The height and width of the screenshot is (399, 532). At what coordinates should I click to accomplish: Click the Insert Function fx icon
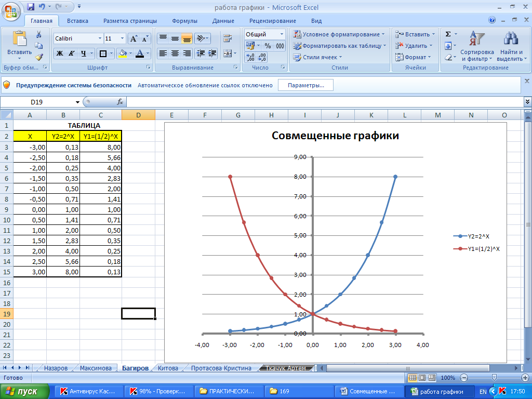tap(120, 102)
